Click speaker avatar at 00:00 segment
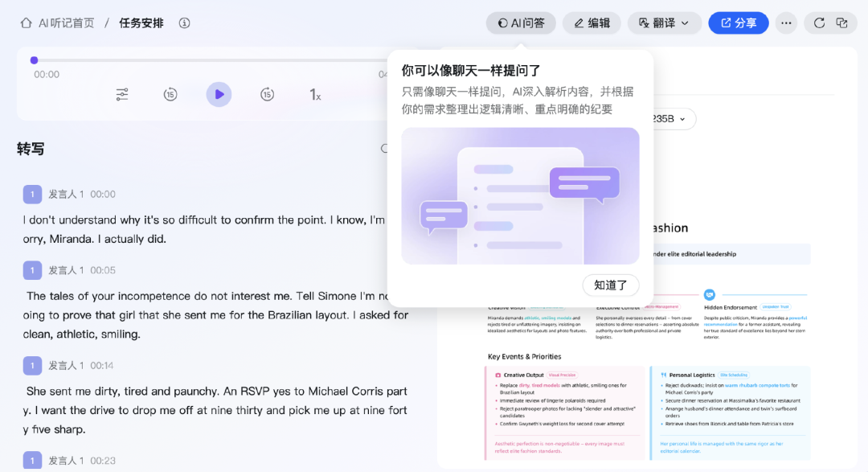 point(32,194)
